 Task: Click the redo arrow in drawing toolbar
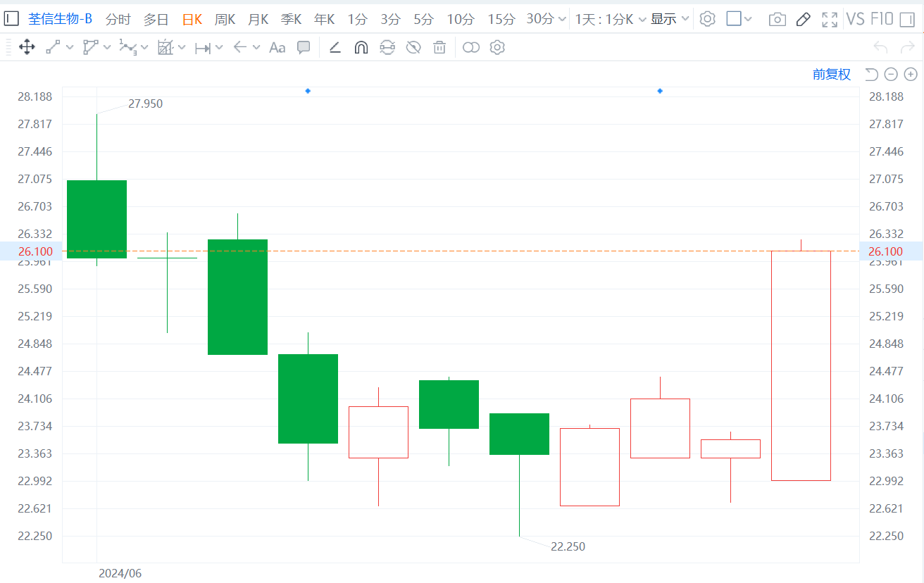pos(907,48)
